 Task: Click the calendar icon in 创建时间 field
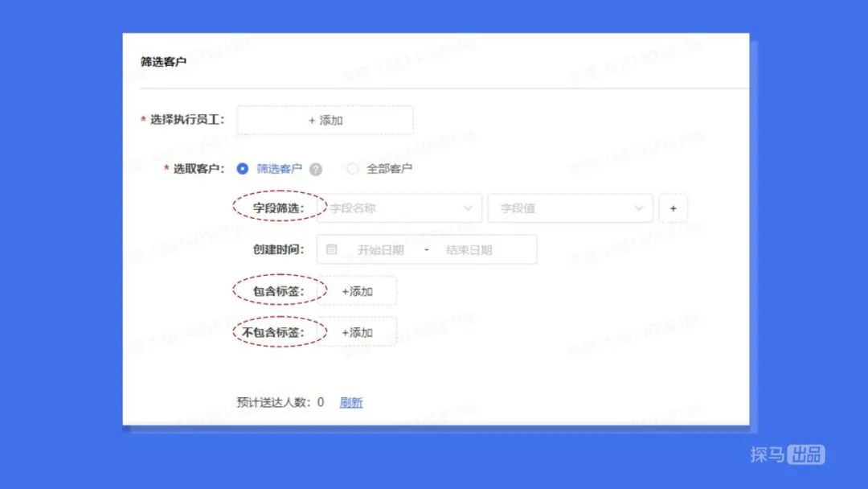click(332, 249)
